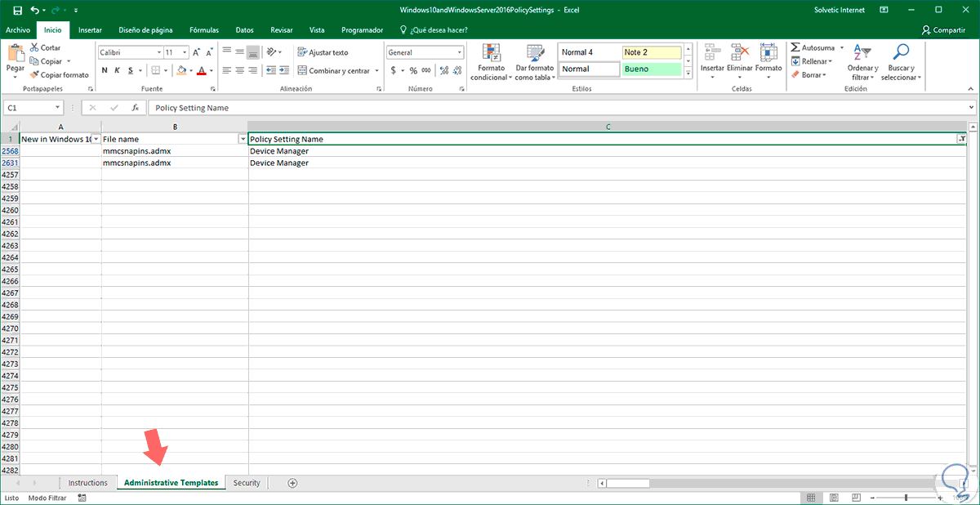This screenshot has height=505, width=980.
Task: Center text horizontally icon
Action: coord(240,70)
